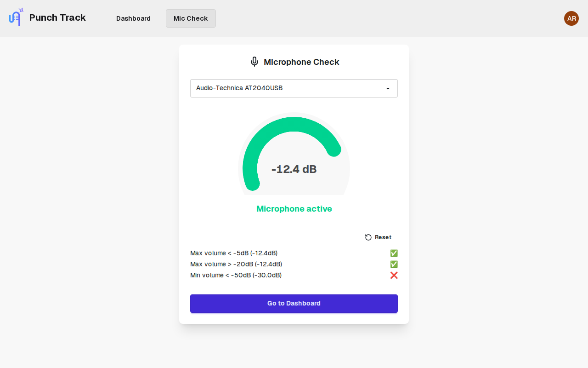Open the AR user avatar menu
This screenshot has height=368, width=588.
[x=571, y=18]
